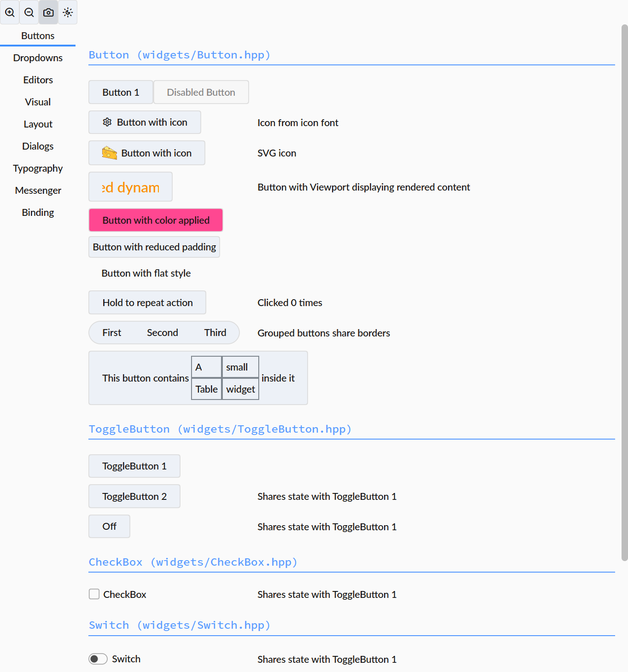Toggle the Off button
The width and height of the screenshot is (628, 672).
point(109,526)
